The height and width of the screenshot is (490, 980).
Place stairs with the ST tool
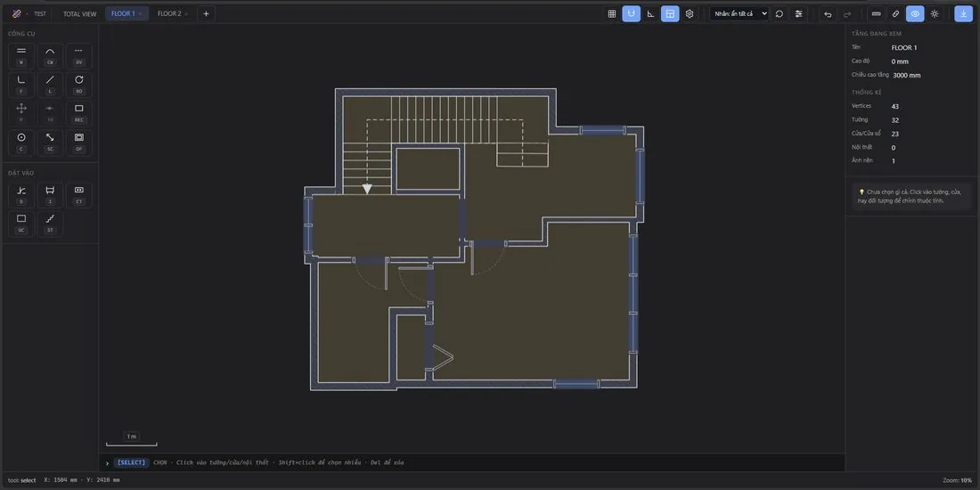tap(50, 224)
